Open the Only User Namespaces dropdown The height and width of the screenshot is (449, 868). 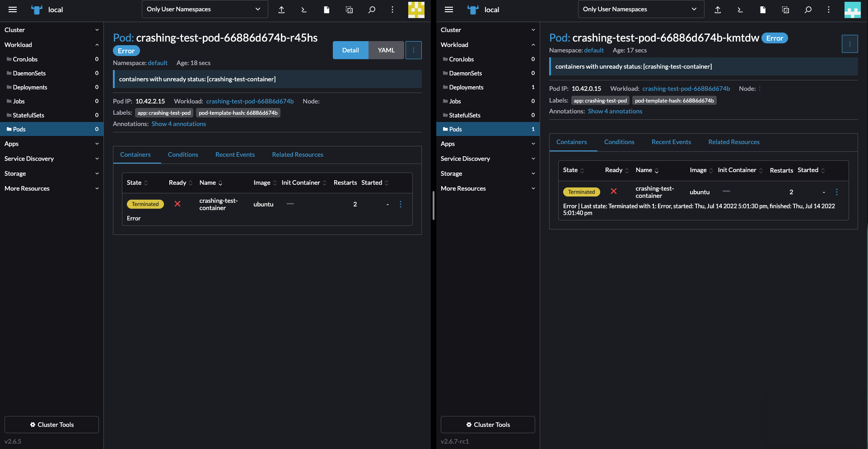204,9
